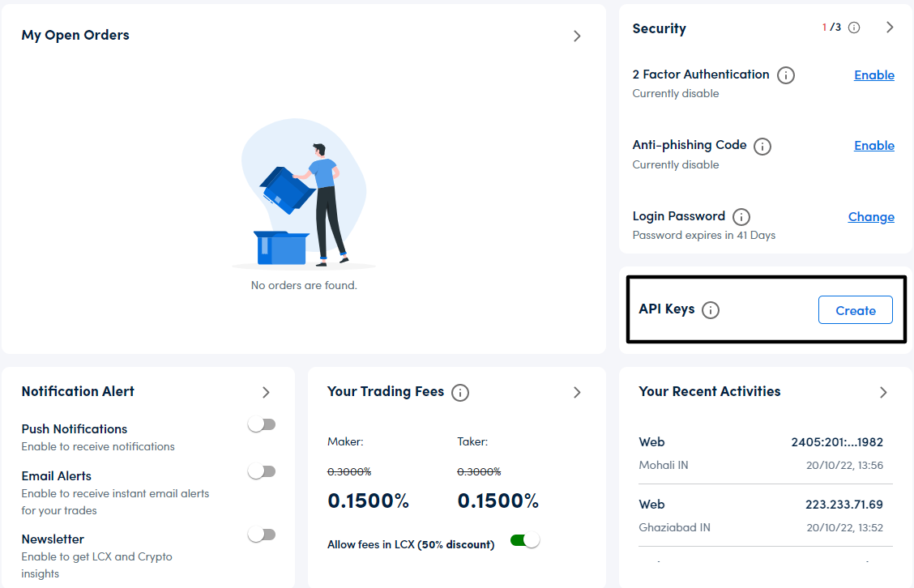The width and height of the screenshot is (914, 588).
Task: Toggle the Newsletter subscription switch
Action: [262, 535]
